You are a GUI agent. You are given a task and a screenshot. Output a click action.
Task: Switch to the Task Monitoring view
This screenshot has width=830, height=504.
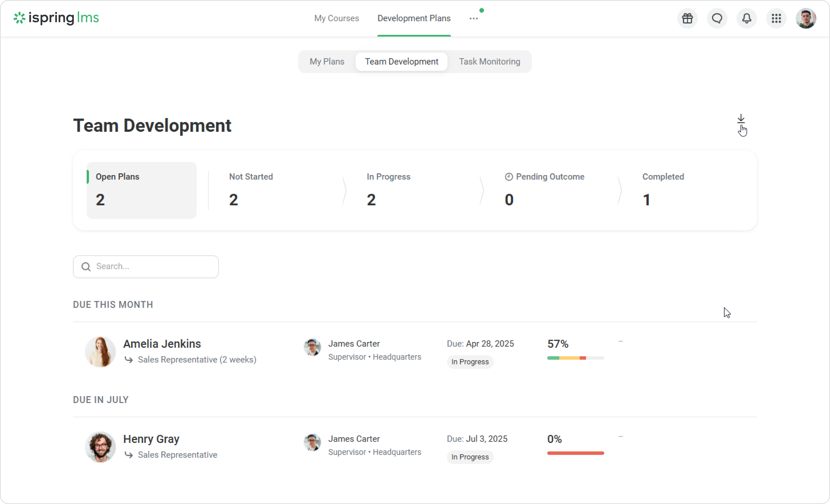click(x=489, y=62)
